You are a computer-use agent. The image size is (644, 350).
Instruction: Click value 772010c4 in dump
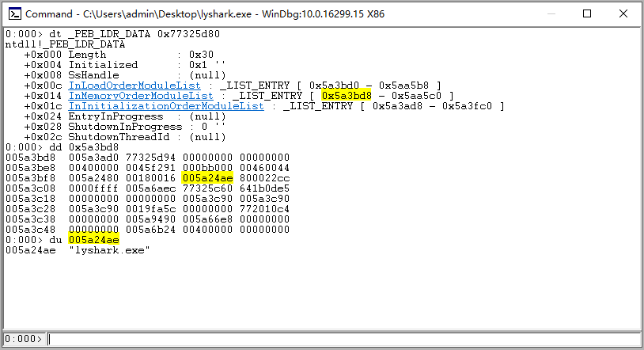[264, 209]
